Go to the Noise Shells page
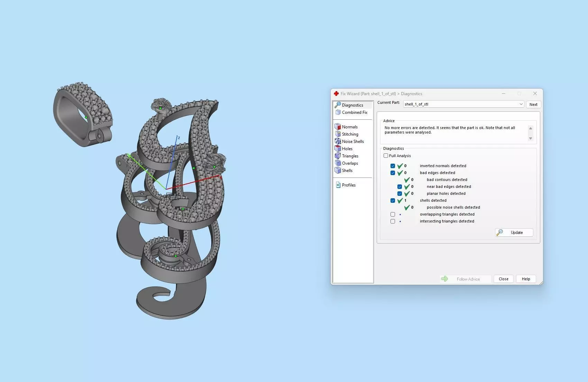588x382 pixels. pyautogui.click(x=353, y=142)
